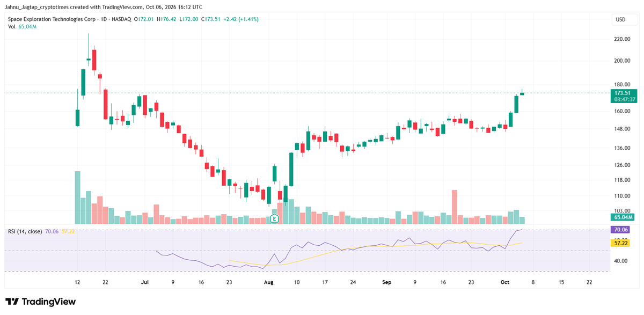The height and width of the screenshot is (315, 644).
Task: Click the +2.42 (+1.41%) change value
Action: coord(241,19)
